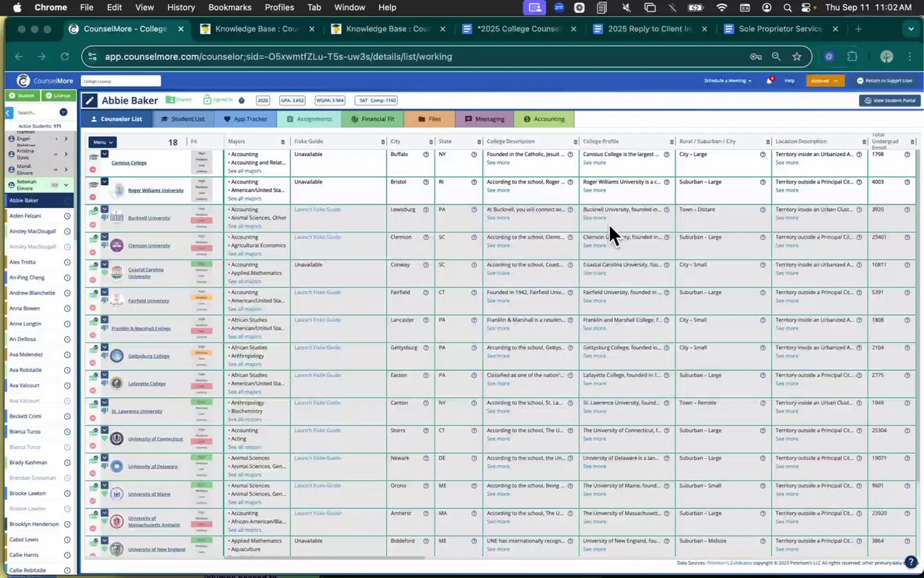Click the green License add button

pyautogui.click(x=57, y=95)
